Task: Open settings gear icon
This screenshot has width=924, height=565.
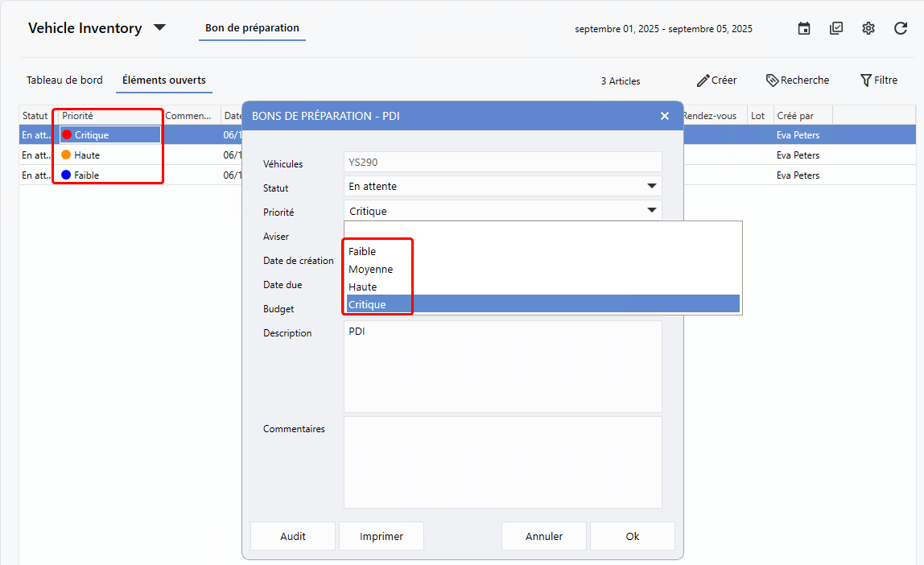Action: 868,28
